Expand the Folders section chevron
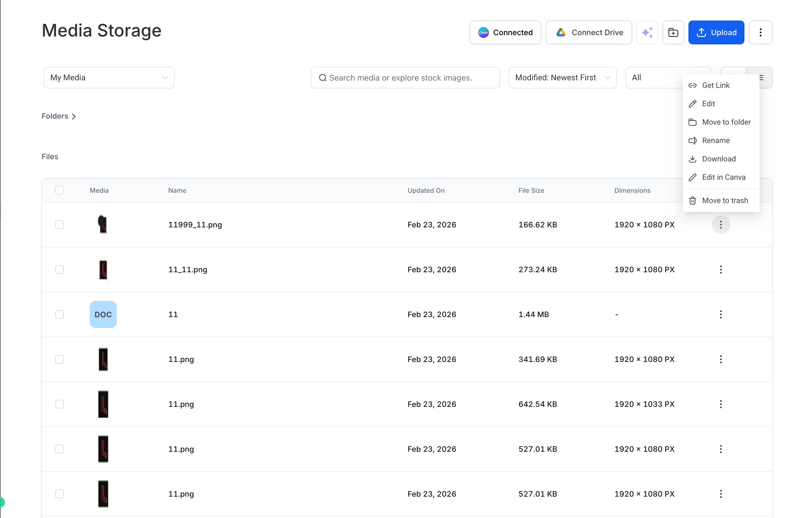Screen dimensions: 812x518 click(74, 116)
